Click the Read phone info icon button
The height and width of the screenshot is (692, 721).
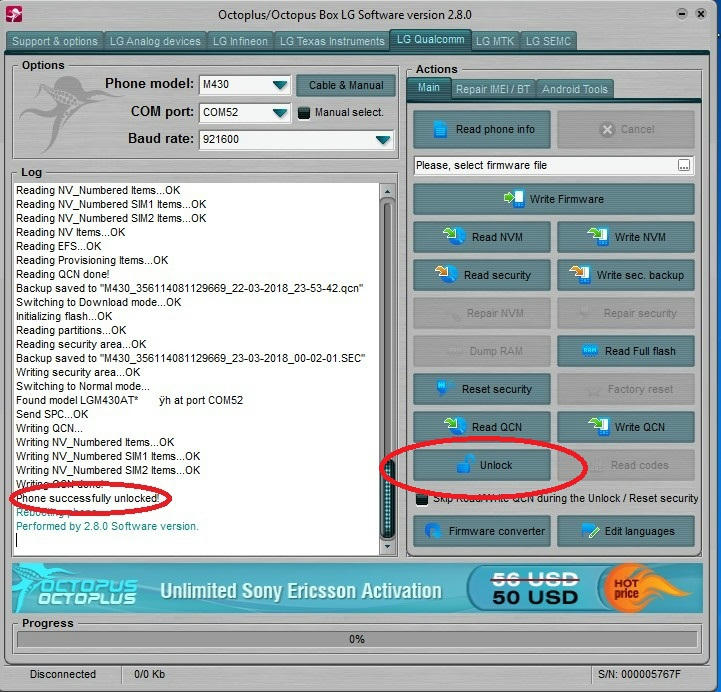tap(484, 130)
